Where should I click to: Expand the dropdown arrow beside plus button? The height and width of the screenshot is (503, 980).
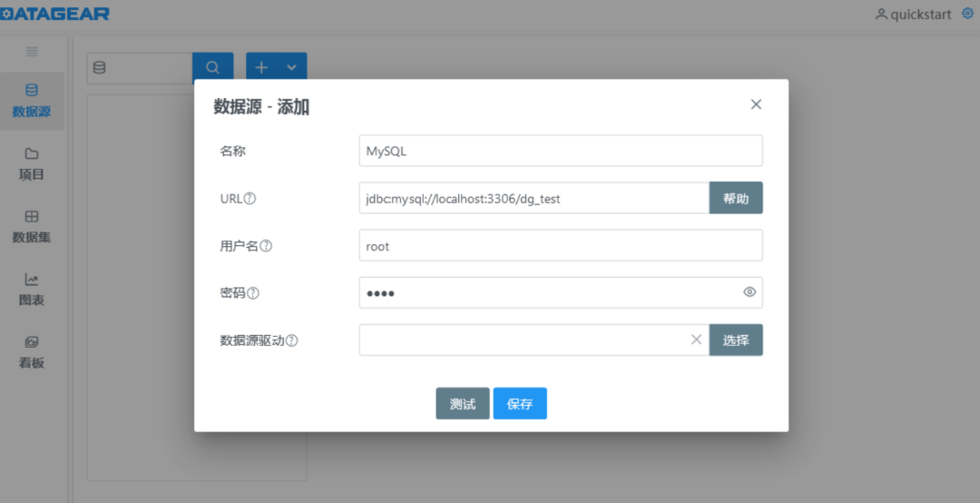[x=291, y=68]
